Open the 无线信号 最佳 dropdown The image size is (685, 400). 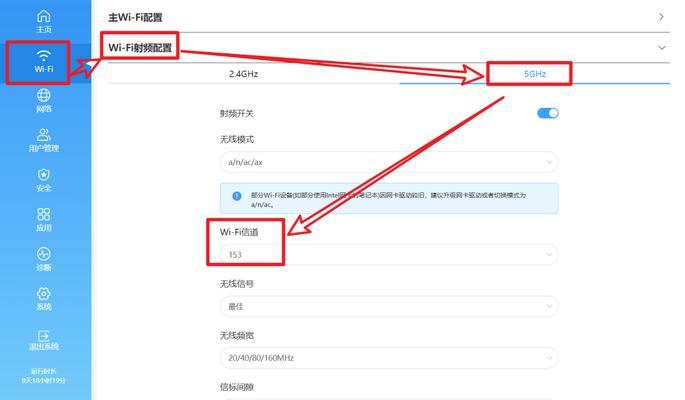point(389,307)
